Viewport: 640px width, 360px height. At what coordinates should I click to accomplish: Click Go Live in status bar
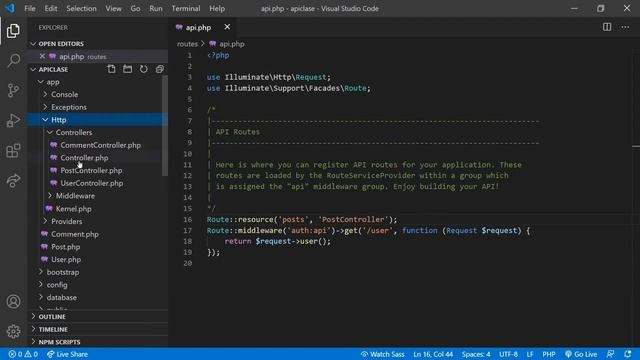[x=581, y=354]
